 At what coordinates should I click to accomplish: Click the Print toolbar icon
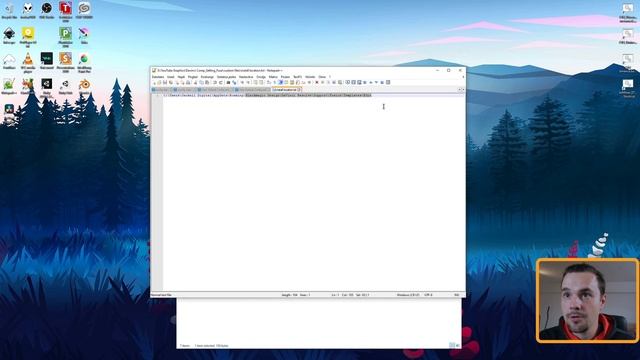pos(188,82)
